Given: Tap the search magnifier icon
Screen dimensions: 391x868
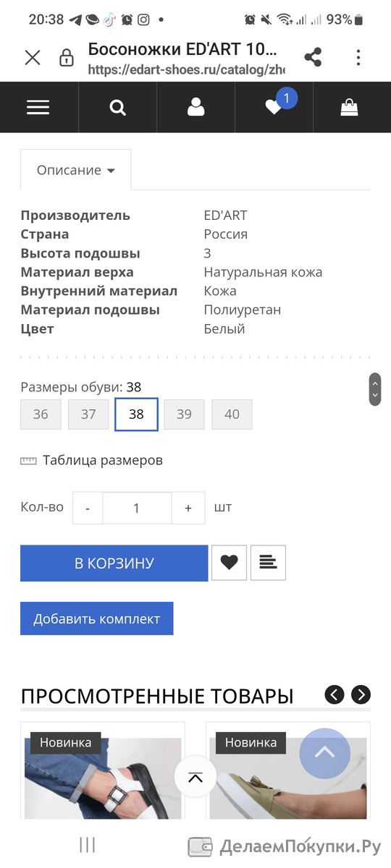Looking at the screenshot, I should pyautogui.click(x=117, y=108).
